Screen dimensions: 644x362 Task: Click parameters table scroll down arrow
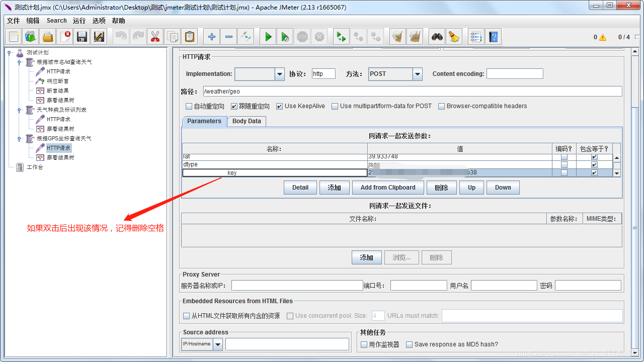pos(617,173)
